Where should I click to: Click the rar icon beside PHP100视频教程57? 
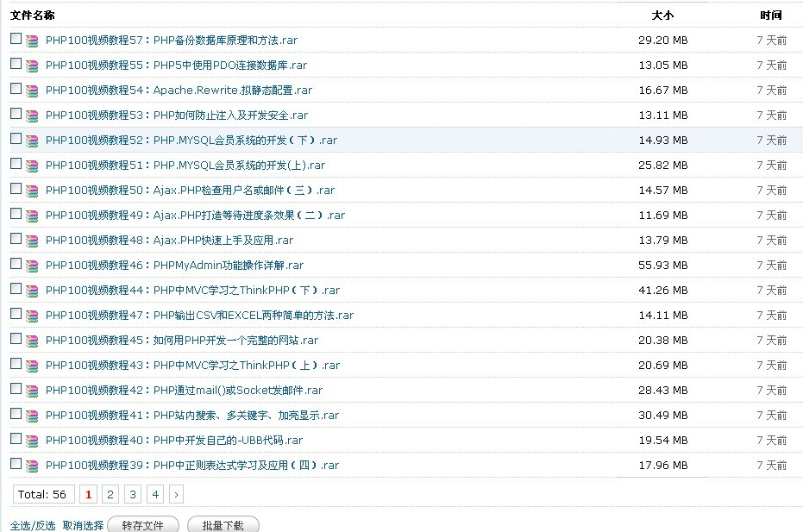32,41
